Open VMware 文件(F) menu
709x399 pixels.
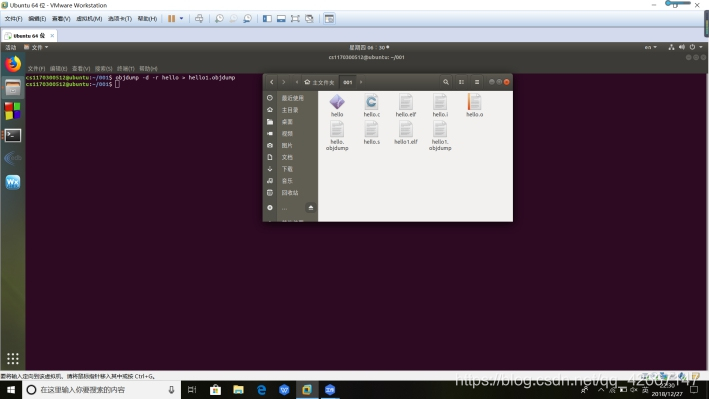(13, 19)
